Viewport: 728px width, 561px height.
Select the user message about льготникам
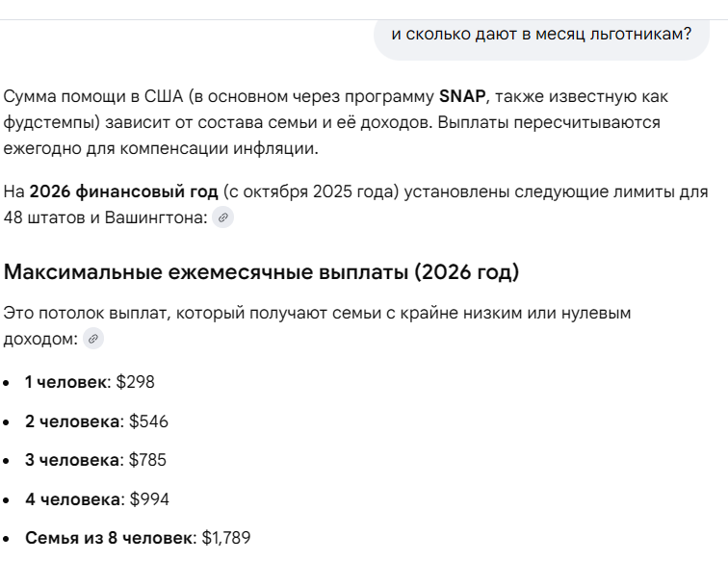(x=541, y=35)
